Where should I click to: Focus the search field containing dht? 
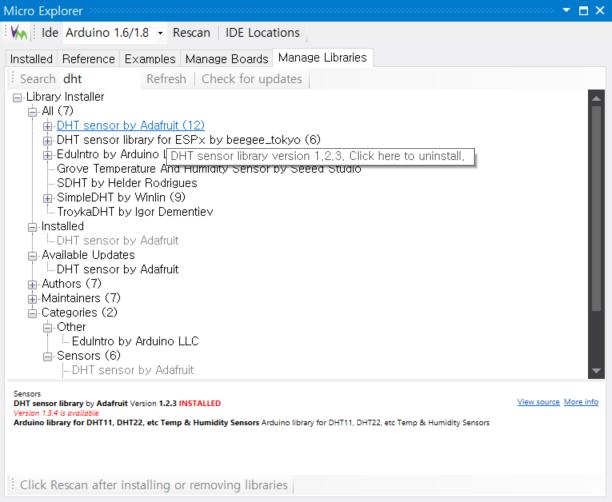click(x=100, y=79)
